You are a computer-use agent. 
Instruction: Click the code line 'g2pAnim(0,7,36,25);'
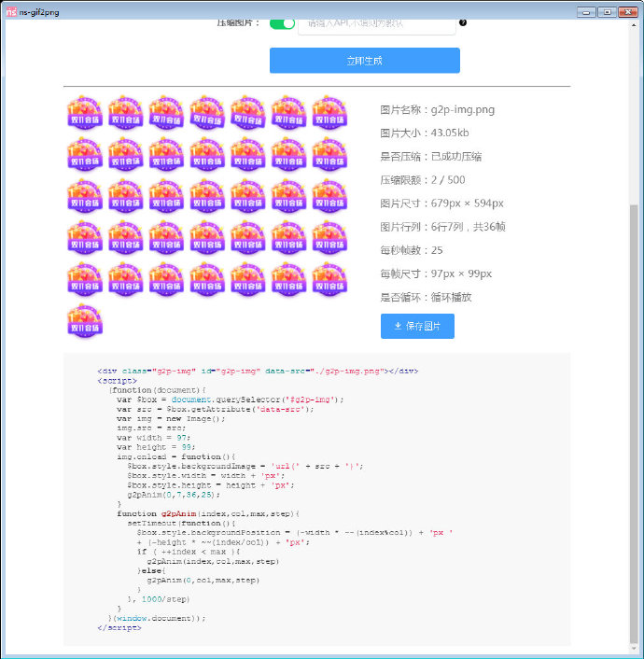point(174,495)
